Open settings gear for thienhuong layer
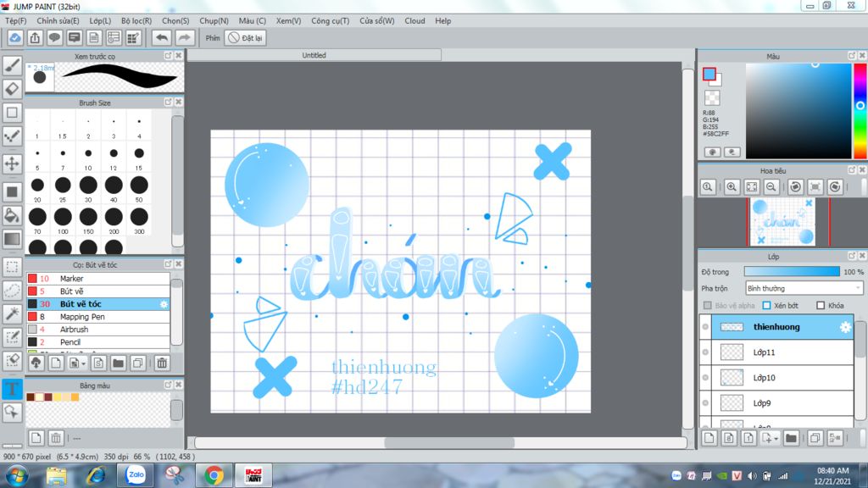 coord(845,327)
